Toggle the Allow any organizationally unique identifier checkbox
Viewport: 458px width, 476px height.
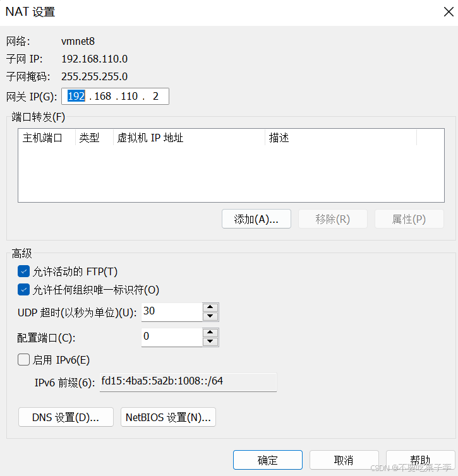pos(23,290)
